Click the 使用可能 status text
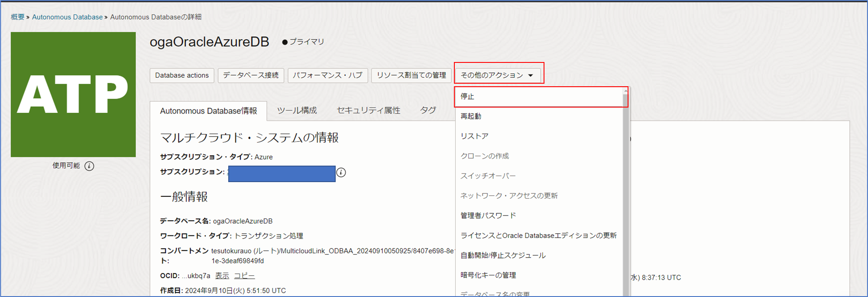Image resolution: width=868 pixels, height=297 pixels. tap(66, 166)
